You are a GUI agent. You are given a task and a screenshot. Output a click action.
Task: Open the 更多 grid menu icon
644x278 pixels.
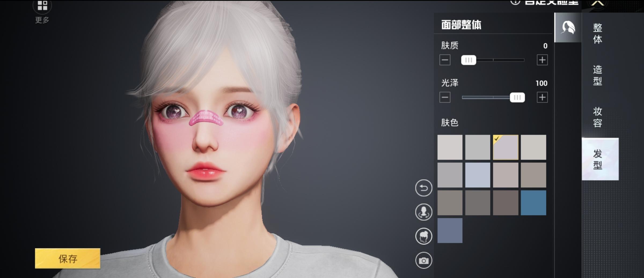tap(42, 6)
